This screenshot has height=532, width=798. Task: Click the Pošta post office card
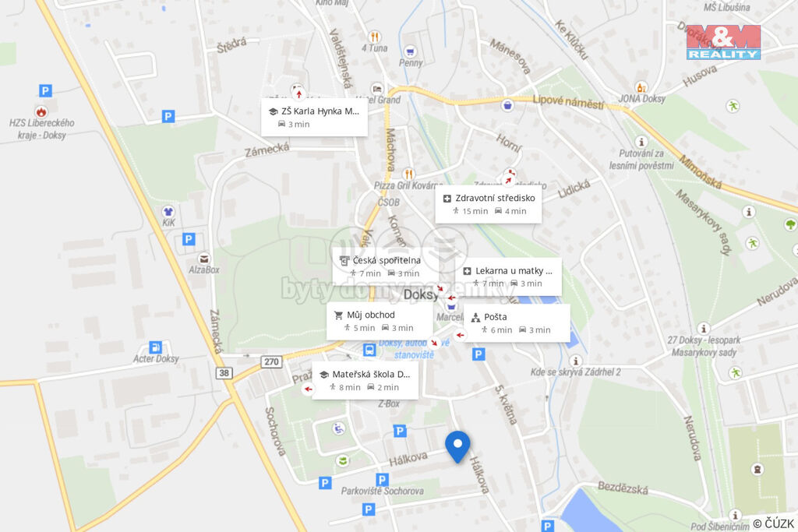[517, 323]
